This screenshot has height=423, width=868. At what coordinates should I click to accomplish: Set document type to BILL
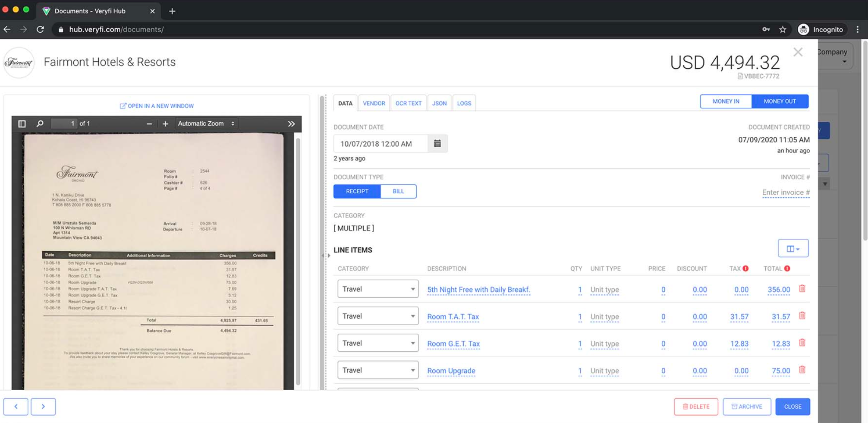click(399, 191)
